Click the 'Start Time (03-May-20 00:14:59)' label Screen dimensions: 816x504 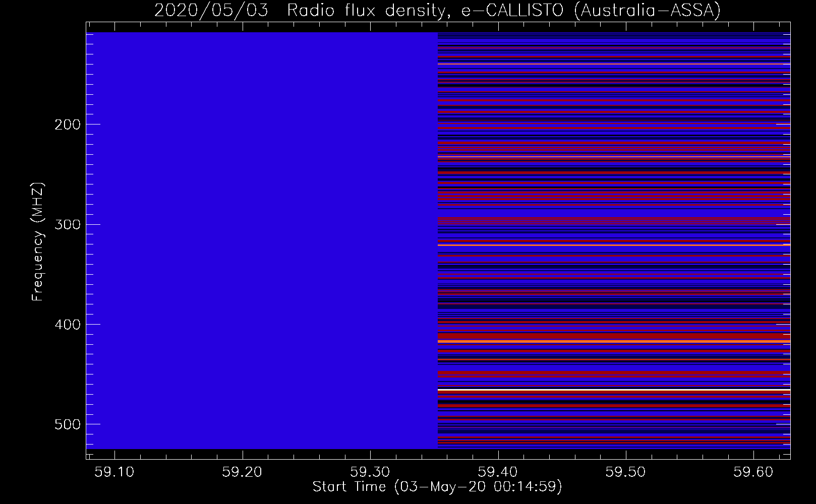(x=437, y=487)
